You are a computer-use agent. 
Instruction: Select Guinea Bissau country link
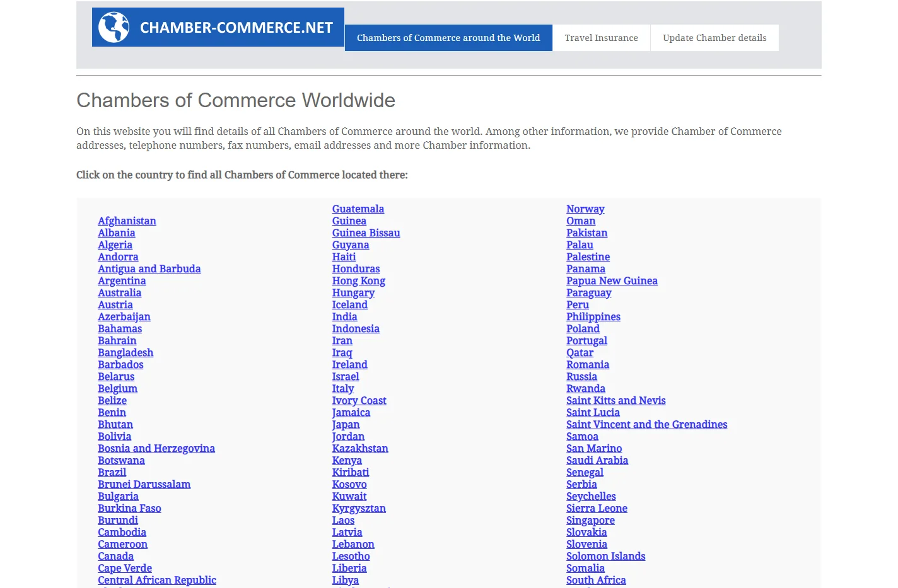click(x=366, y=233)
